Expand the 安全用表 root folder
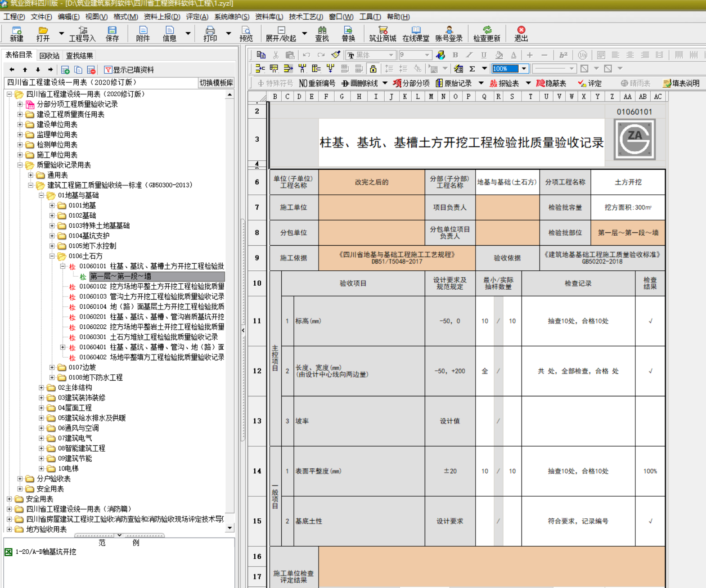Viewport: 706px width, 588px height. click(x=9, y=499)
